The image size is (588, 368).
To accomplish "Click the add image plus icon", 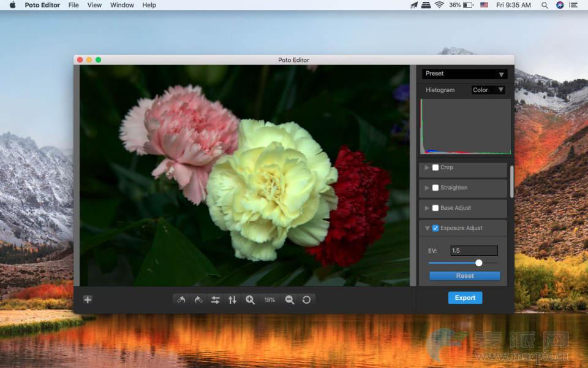I will (88, 300).
